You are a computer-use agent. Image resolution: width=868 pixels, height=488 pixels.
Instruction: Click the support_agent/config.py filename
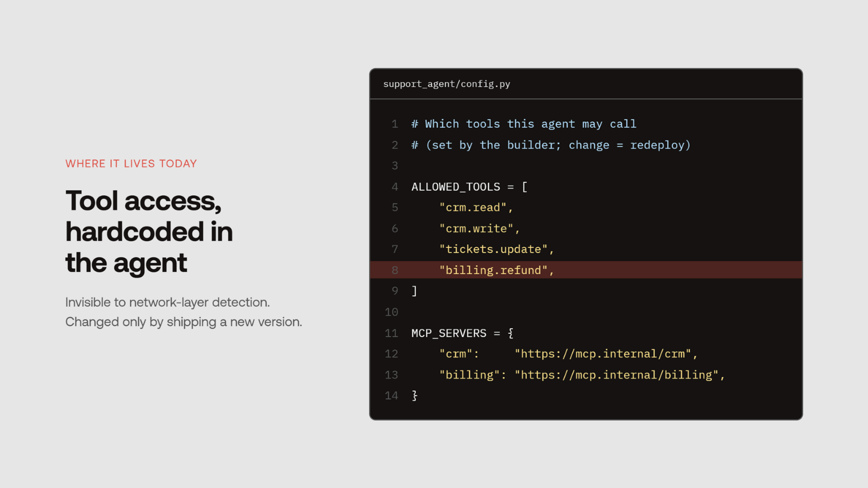point(447,84)
